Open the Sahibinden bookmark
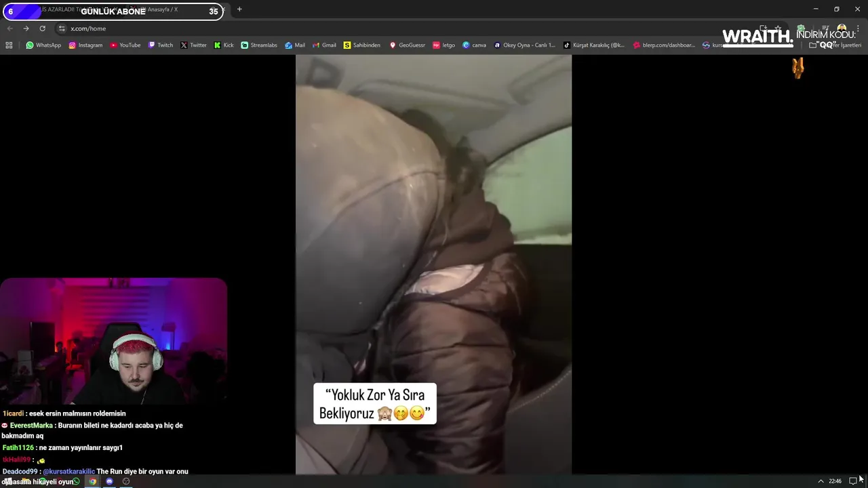 [362, 45]
